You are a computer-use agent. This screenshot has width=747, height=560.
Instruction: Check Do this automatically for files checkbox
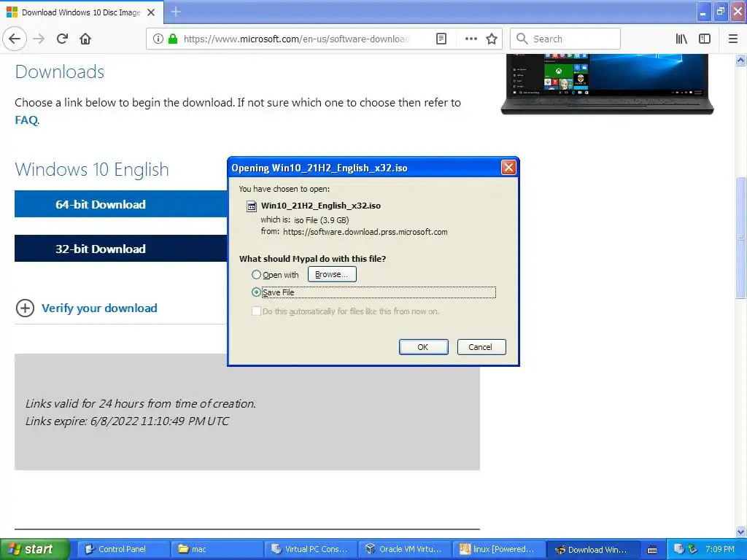click(x=256, y=311)
